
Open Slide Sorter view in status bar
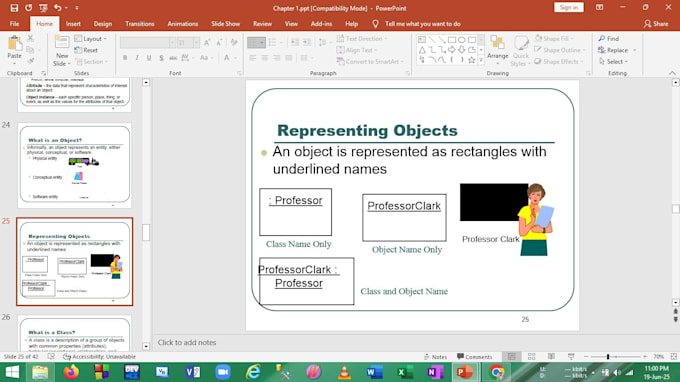pyautogui.click(x=531, y=356)
